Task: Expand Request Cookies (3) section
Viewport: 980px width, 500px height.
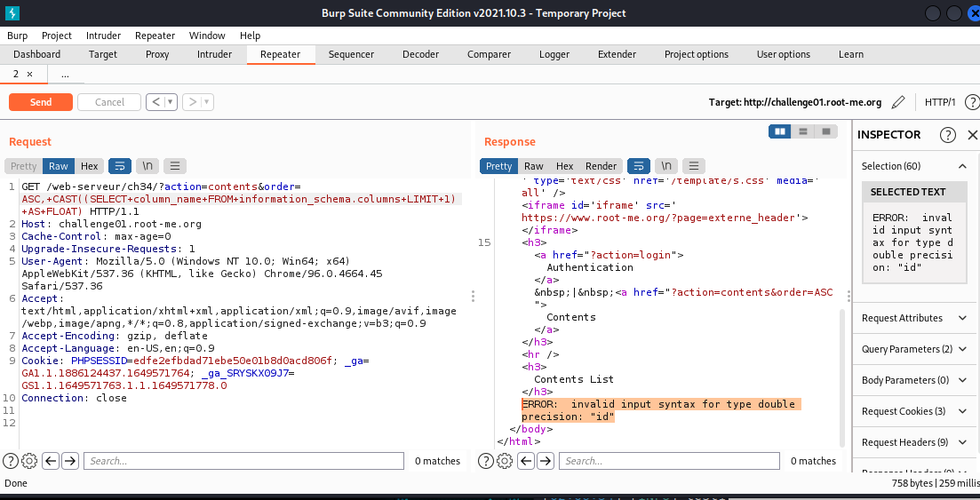Action: coord(962,411)
